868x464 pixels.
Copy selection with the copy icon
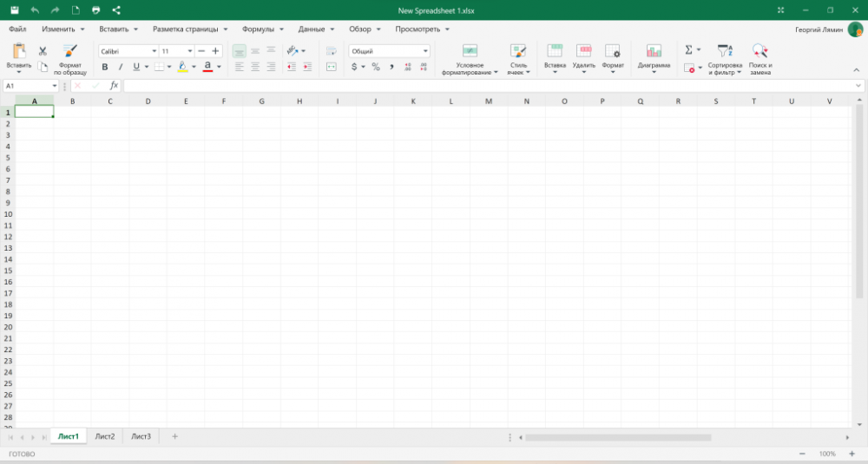(x=43, y=67)
